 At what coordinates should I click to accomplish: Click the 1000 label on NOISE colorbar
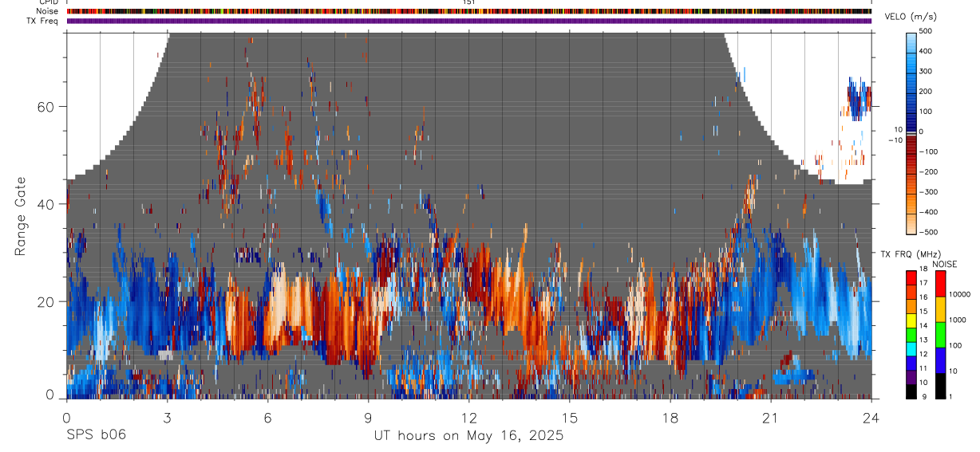coord(958,320)
